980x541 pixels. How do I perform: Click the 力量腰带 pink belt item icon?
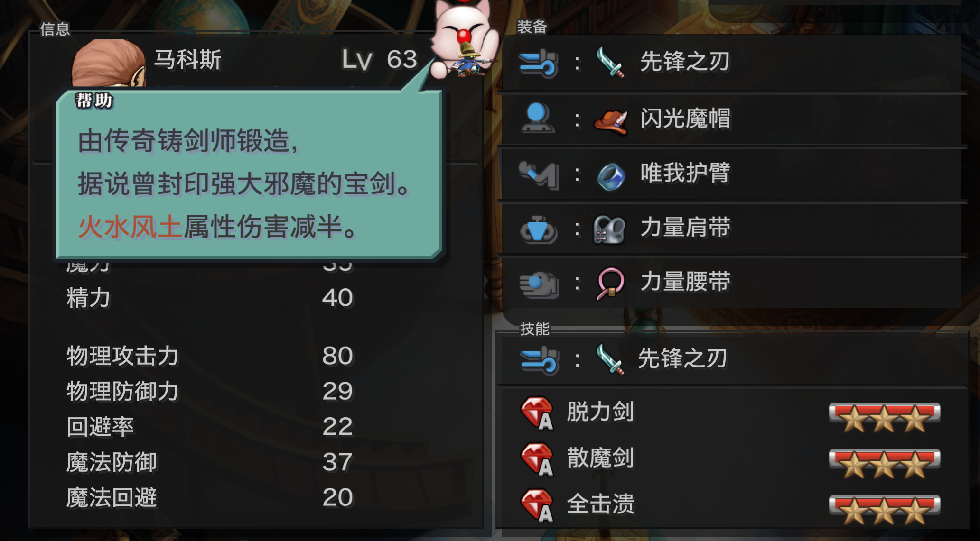(x=610, y=284)
